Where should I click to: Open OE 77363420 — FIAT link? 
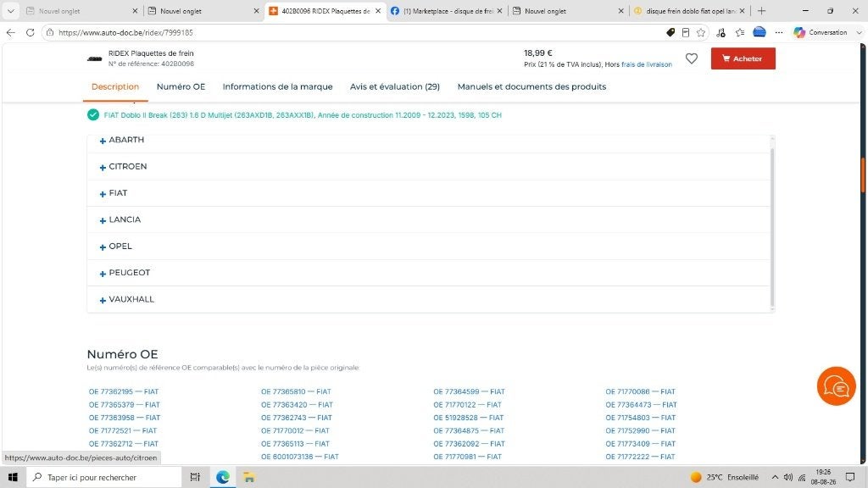click(x=297, y=405)
